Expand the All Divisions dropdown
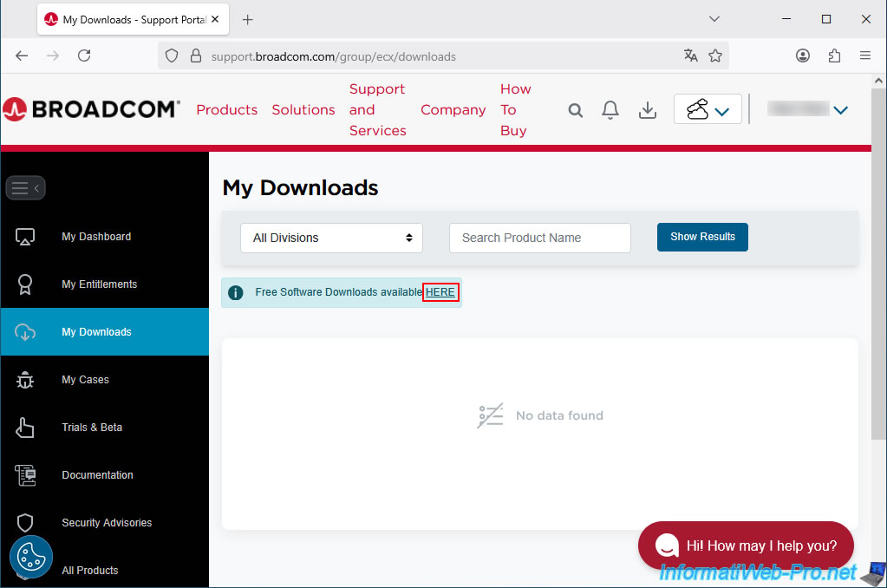The height and width of the screenshot is (588, 887). click(332, 238)
